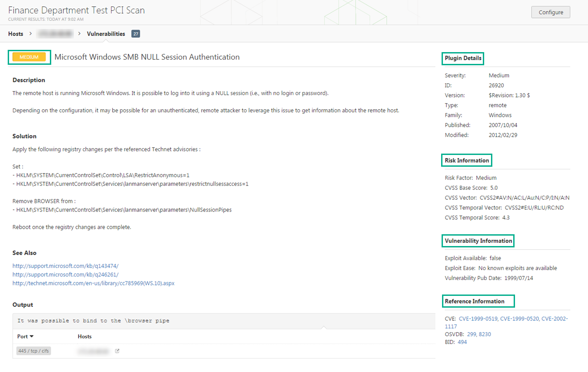588x372 pixels.
Task: Click the browser pipe output text box
Action: click(x=181, y=321)
